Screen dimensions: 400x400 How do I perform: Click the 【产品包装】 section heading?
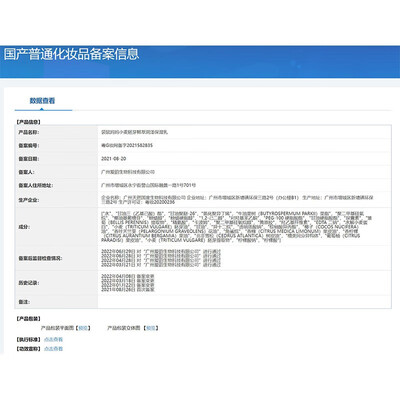[28, 319]
